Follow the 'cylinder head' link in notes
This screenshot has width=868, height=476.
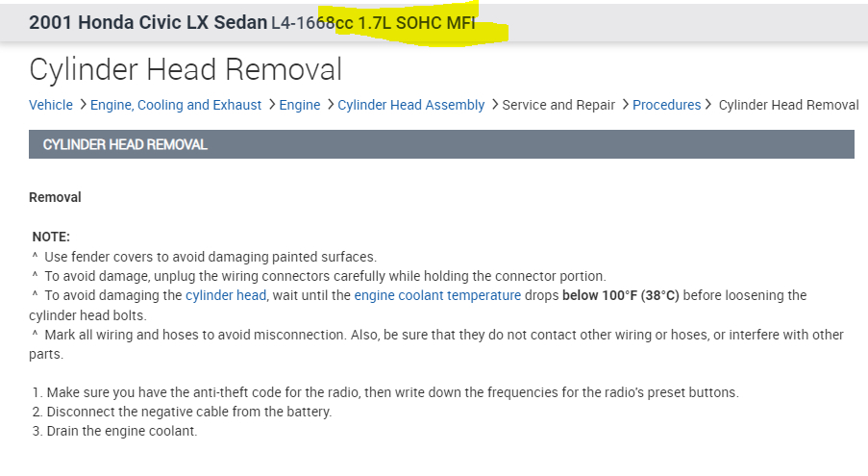tap(225, 295)
